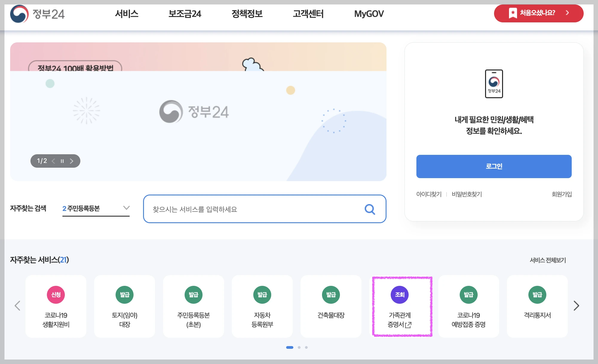This screenshot has width=598, height=364.
Task: Open the 정책정보 menu
Action: 247,14
